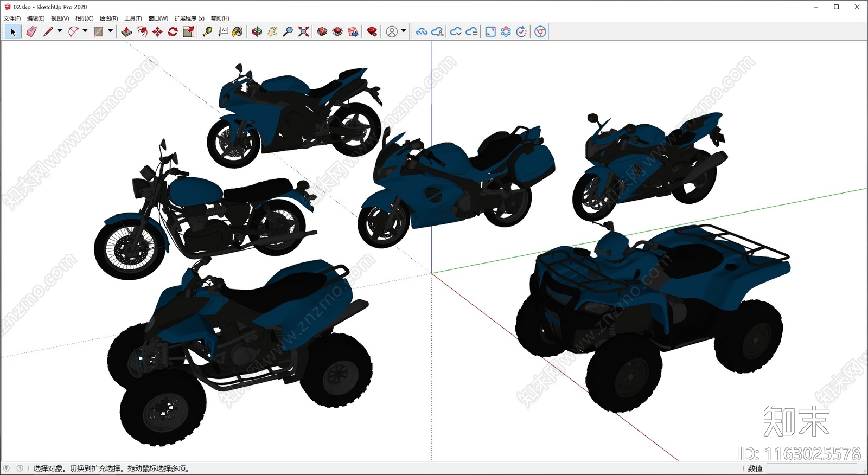Image resolution: width=868 pixels, height=475 pixels.
Task: Expand the Line tool dropdown arrow
Action: (60, 31)
